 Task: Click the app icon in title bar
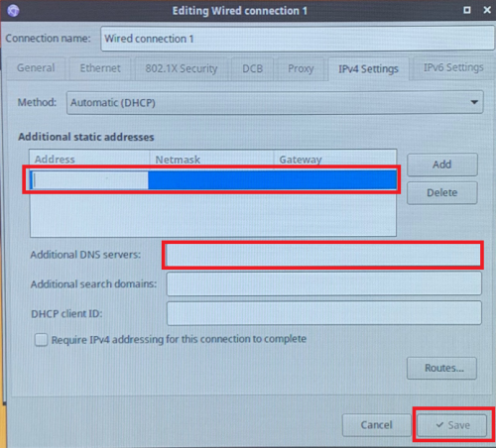(x=13, y=10)
